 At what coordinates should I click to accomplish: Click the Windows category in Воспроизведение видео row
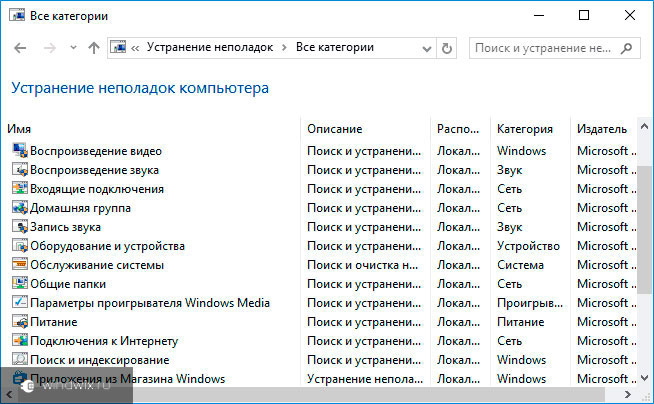tap(521, 151)
